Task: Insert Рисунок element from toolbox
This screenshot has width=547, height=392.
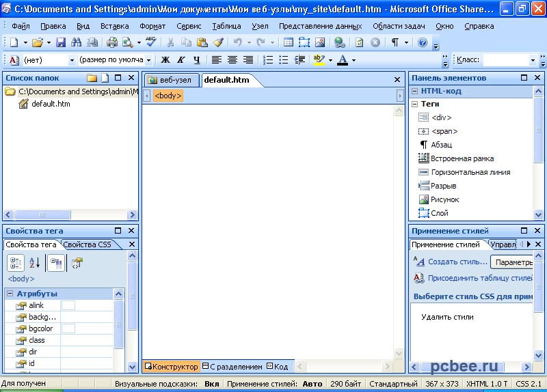Action: click(445, 199)
